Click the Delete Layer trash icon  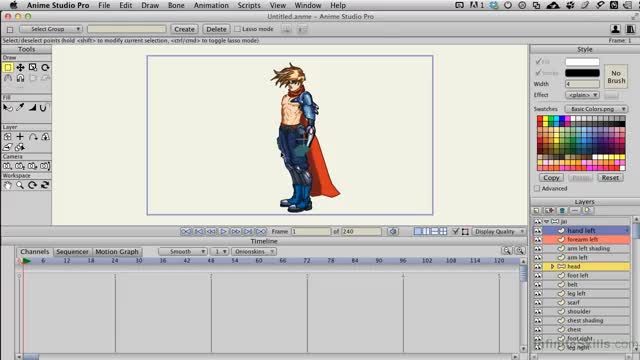tap(562, 211)
